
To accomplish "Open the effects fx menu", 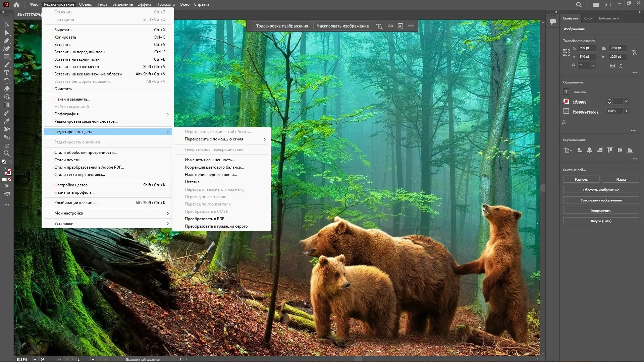I will click(565, 123).
